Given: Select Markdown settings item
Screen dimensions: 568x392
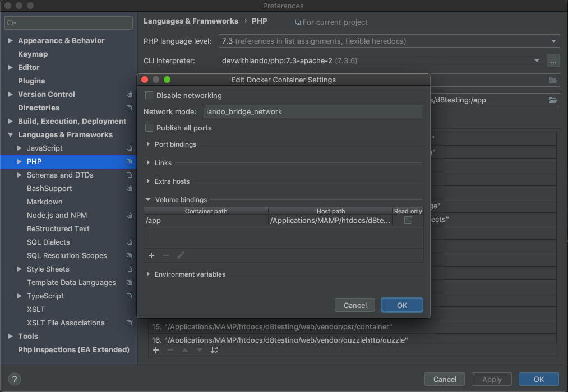Looking at the screenshot, I should pyautogui.click(x=44, y=202).
